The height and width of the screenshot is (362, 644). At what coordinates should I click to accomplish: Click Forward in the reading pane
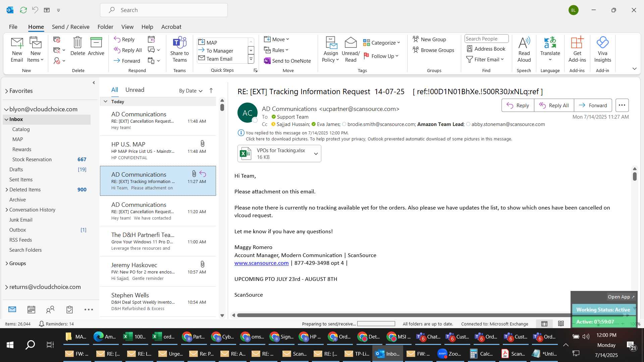click(x=593, y=105)
